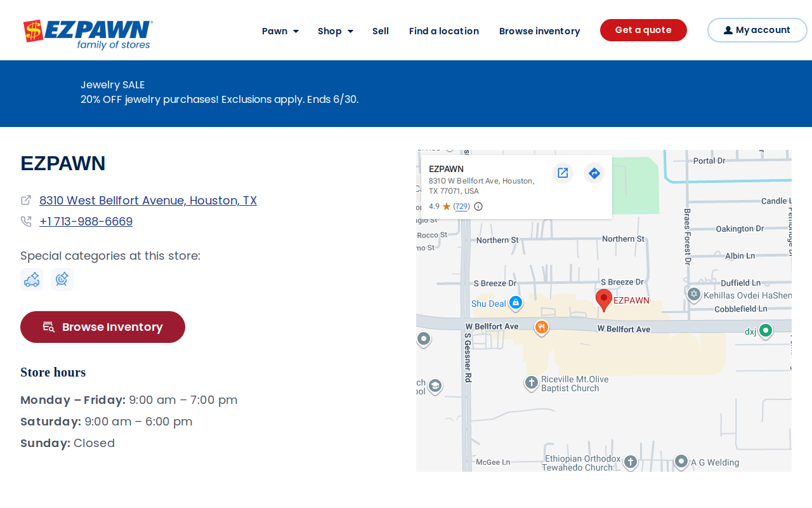
Task: Expand the Shop dropdown menu
Action: pos(336,31)
